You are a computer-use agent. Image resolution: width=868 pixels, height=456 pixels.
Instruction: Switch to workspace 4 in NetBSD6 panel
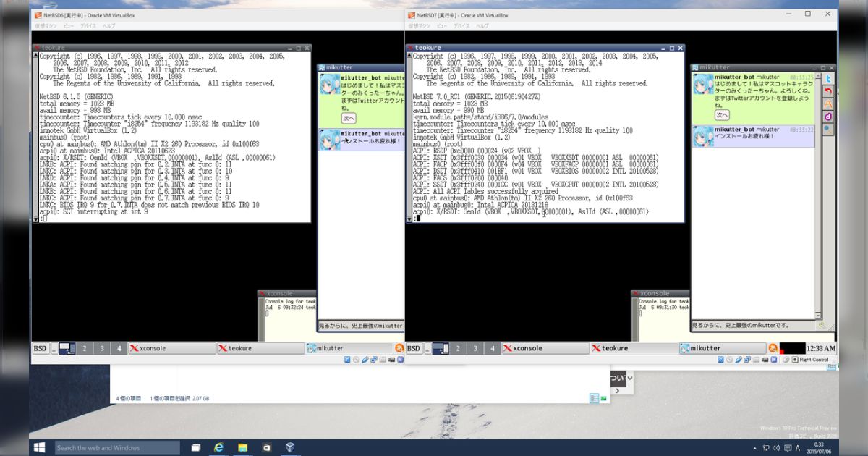(119, 348)
